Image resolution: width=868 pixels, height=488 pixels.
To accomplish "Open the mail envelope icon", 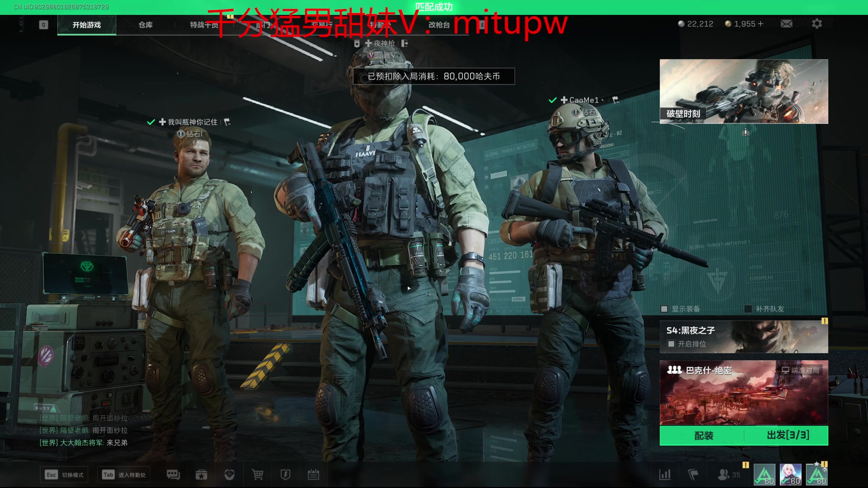I will coord(786,24).
